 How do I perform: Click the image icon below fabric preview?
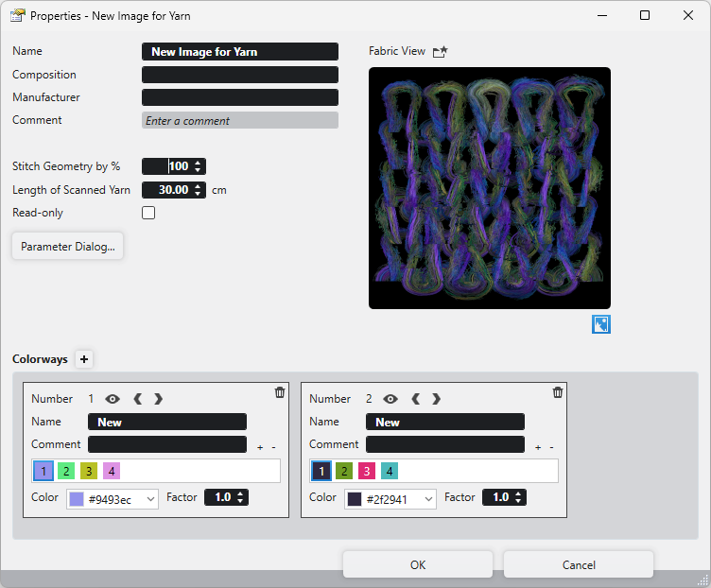[601, 324]
